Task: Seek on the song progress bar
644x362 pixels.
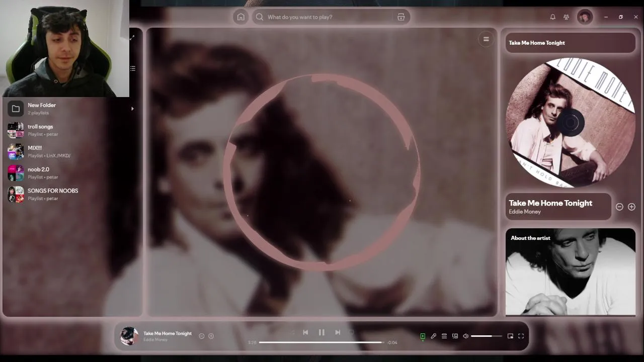Action: click(x=321, y=342)
